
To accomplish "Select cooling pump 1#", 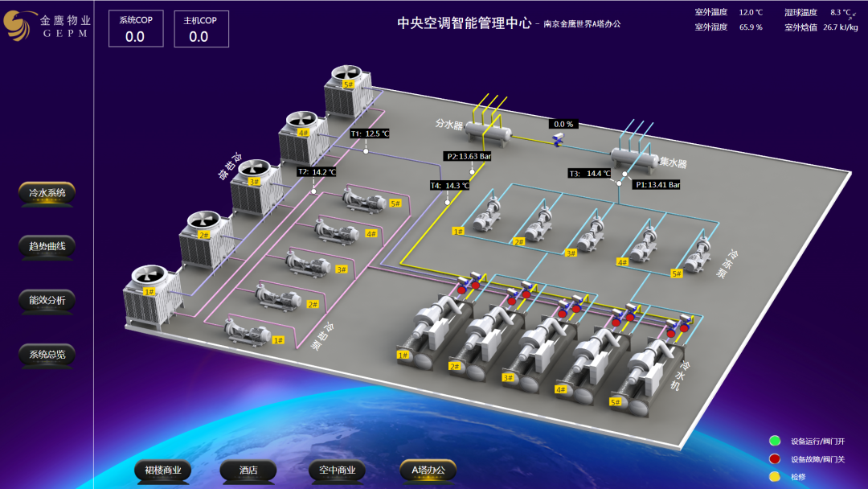I will [x=249, y=331].
